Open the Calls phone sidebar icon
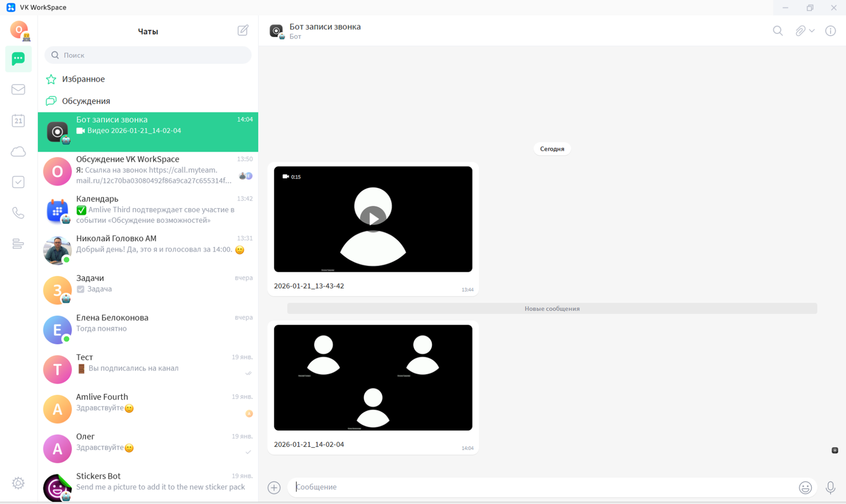This screenshot has height=504, width=846. [x=18, y=213]
